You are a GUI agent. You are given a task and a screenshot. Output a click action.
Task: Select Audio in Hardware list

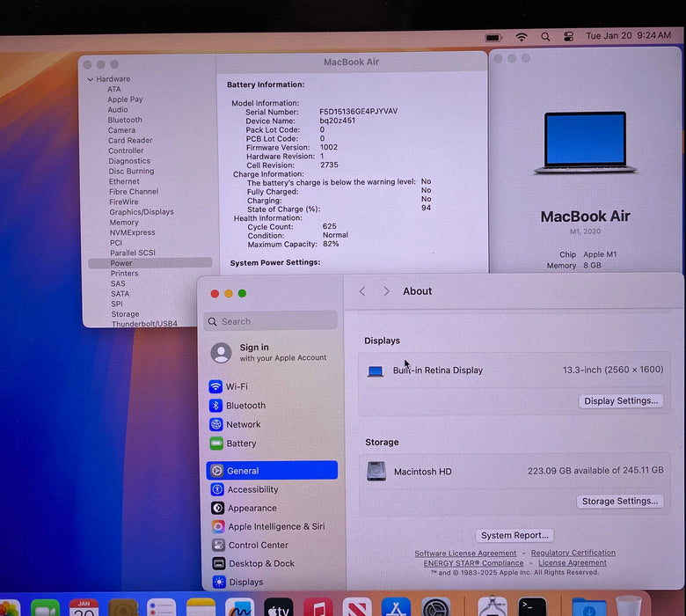click(x=118, y=109)
